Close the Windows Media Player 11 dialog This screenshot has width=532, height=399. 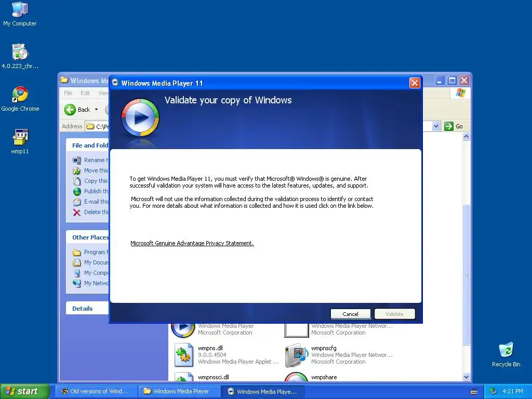415,83
